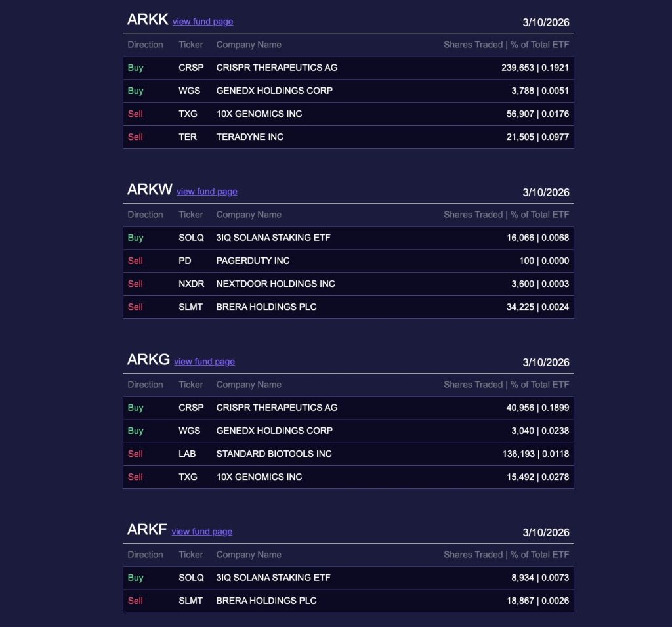Open ARKF view fund page link
Image resolution: width=672 pixels, height=627 pixels.
tap(201, 532)
